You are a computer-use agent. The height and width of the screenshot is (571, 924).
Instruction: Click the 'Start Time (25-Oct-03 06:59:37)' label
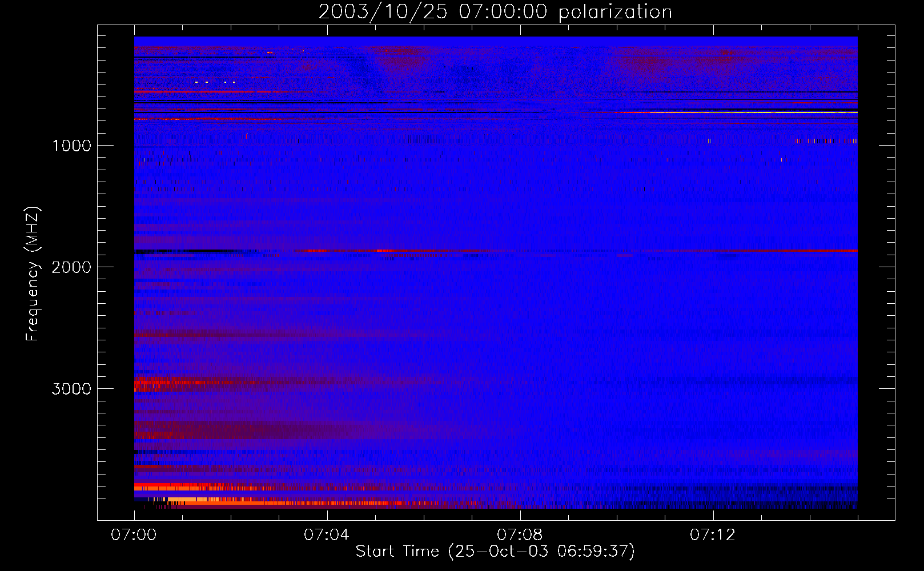495,552
